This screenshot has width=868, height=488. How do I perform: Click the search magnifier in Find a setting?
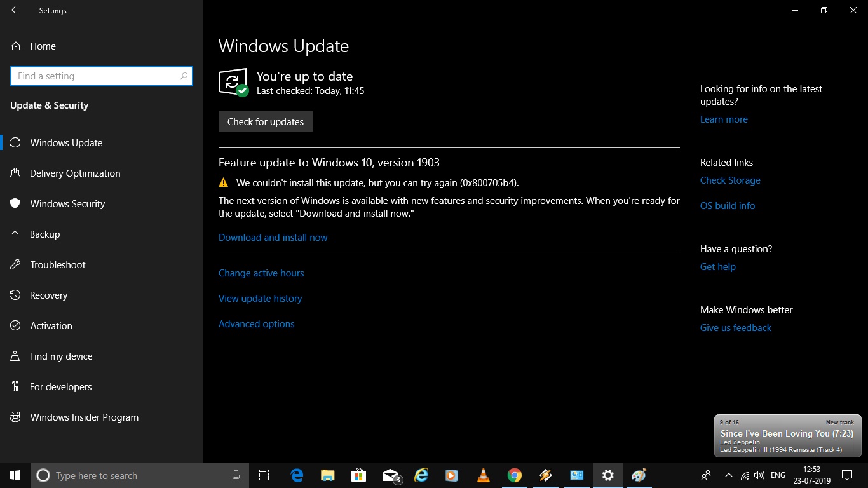(x=184, y=76)
